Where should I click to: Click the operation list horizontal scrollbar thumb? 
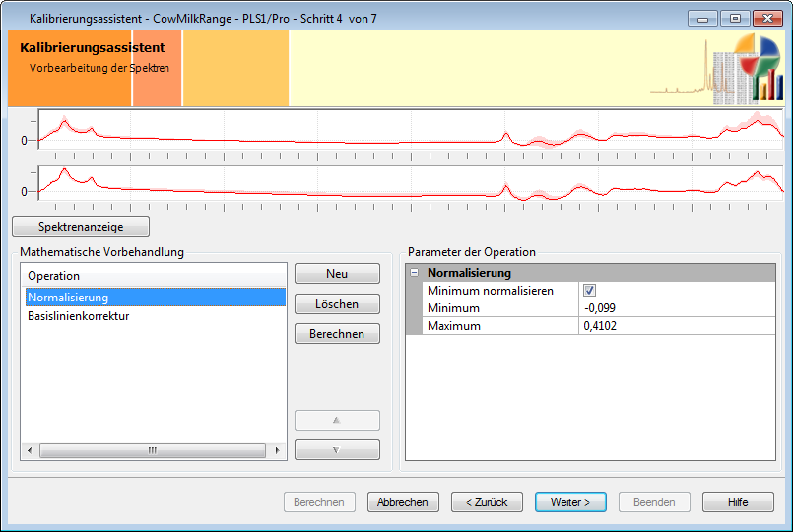(153, 450)
